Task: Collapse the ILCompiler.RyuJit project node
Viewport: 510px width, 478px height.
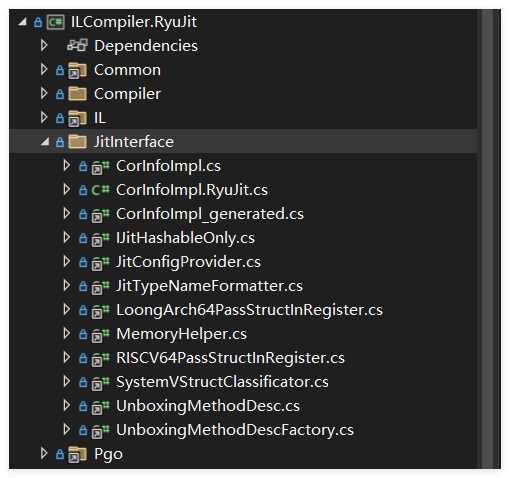Action: 23,22
